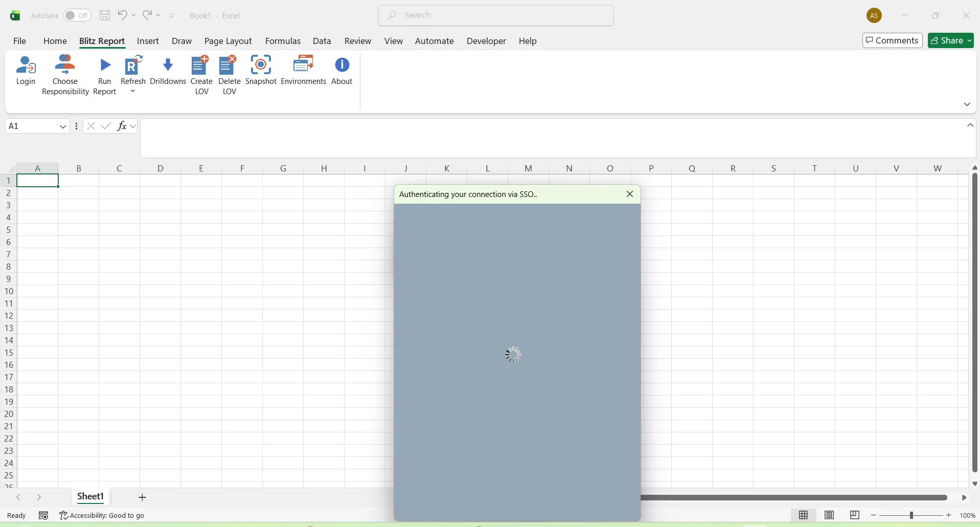This screenshot has height=527, width=980.
Task: Open the Formulas tab
Action: pos(283,41)
